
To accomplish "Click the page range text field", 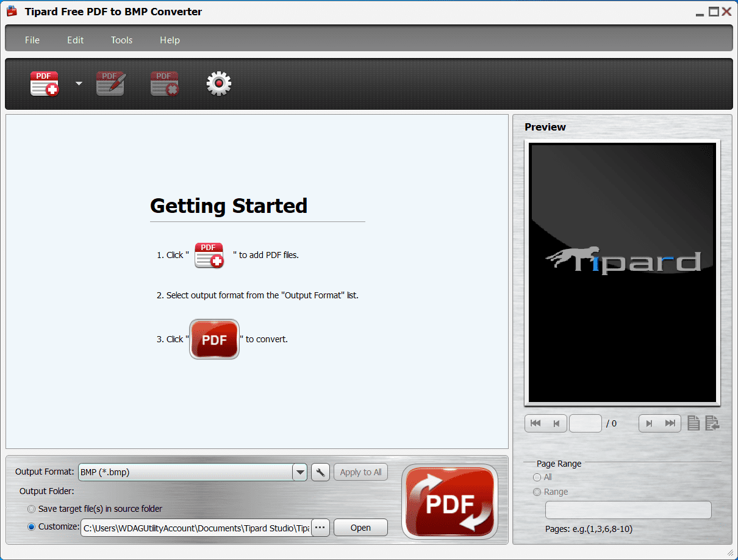I will pyautogui.click(x=628, y=510).
